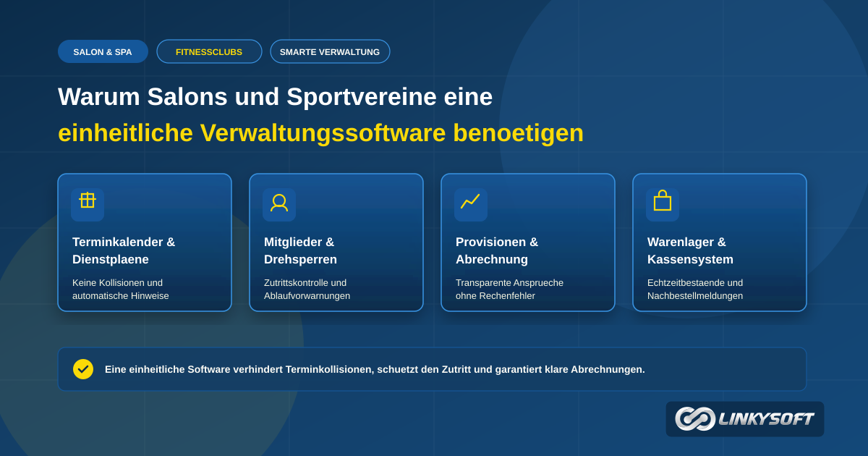
Task: Click the member icon on Mitglieder card
Action: (279, 203)
